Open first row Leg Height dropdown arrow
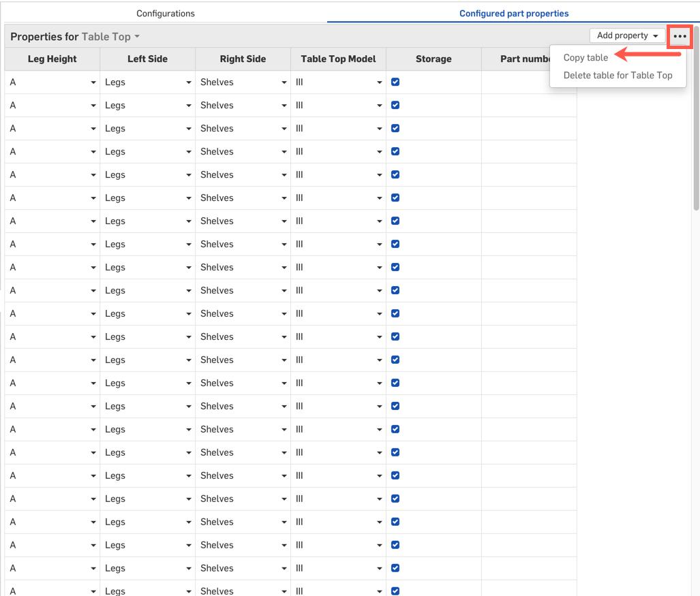The width and height of the screenshot is (700, 596). [93, 82]
